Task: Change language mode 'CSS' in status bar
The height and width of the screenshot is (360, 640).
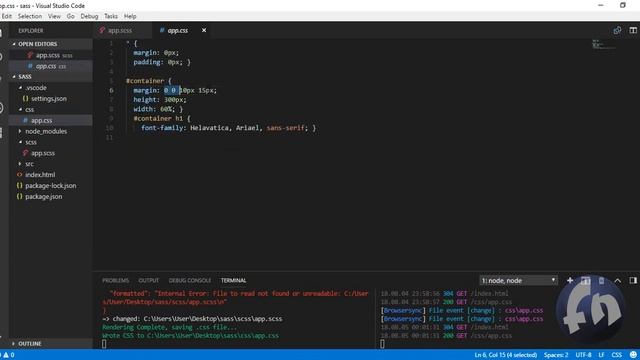Action: [617, 355]
